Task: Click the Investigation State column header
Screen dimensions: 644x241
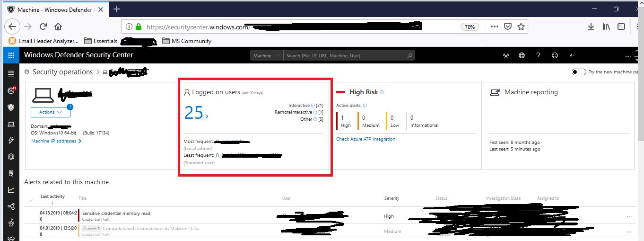Action: coord(503,198)
